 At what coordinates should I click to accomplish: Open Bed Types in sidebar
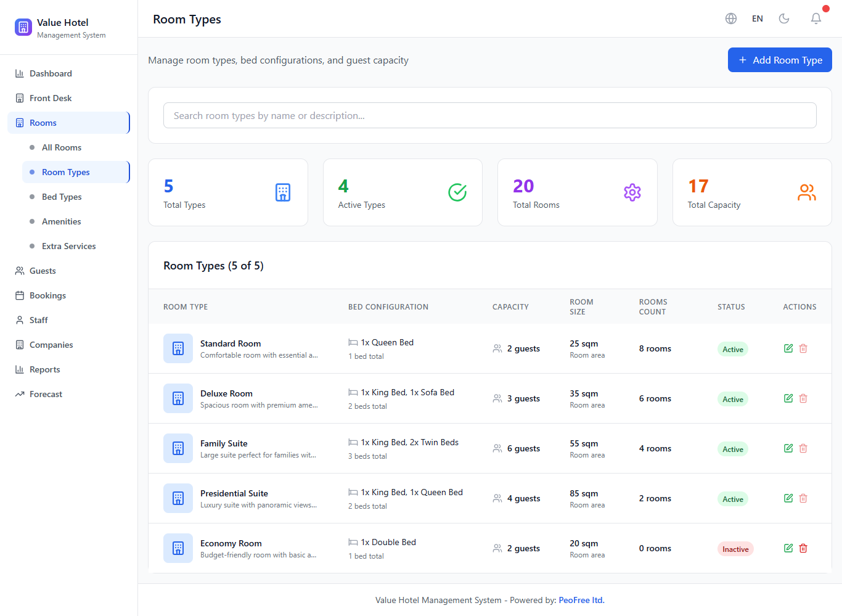tap(62, 197)
